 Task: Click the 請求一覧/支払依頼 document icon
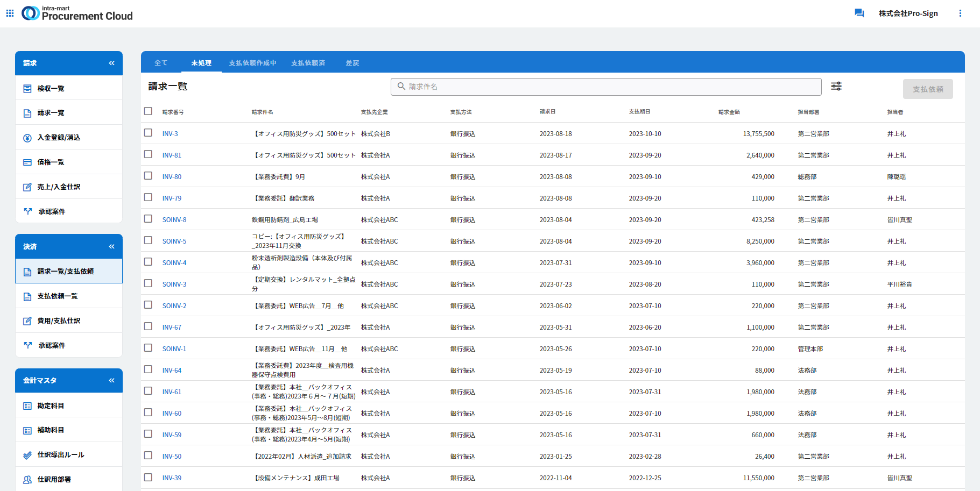tap(27, 272)
